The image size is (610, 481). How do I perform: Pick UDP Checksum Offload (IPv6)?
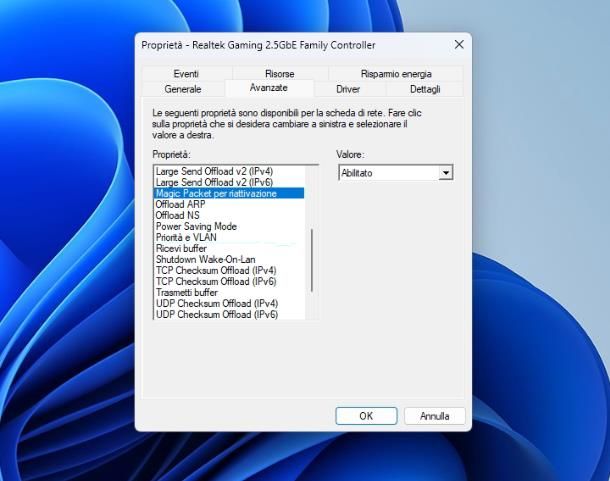(x=229, y=314)
